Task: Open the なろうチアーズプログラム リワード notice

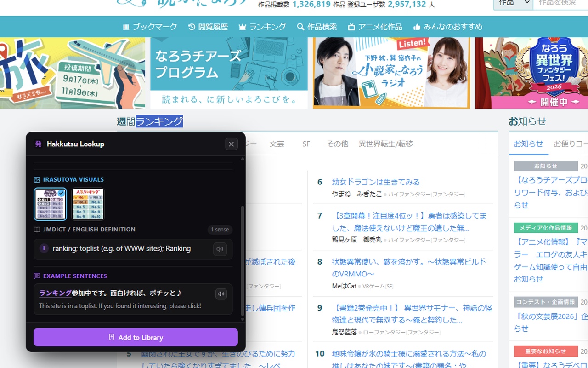Action: point(551,192)
